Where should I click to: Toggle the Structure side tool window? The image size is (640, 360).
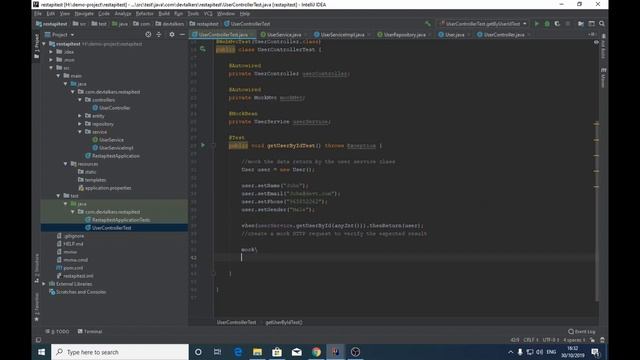[x=37, y=268]
